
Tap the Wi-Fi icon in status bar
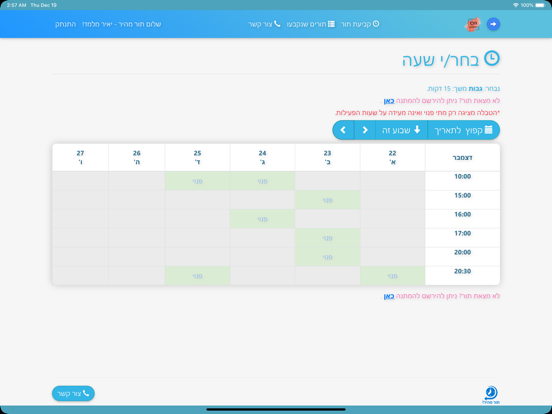(x=516, y=5)
